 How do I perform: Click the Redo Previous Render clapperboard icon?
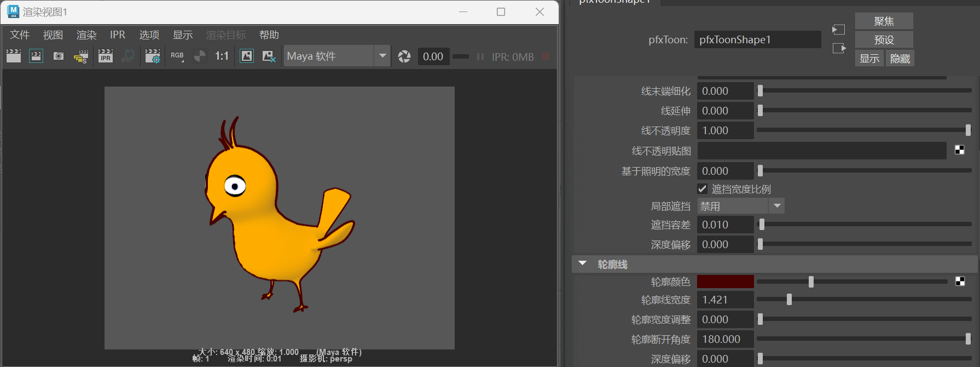[x=14, y=56]
